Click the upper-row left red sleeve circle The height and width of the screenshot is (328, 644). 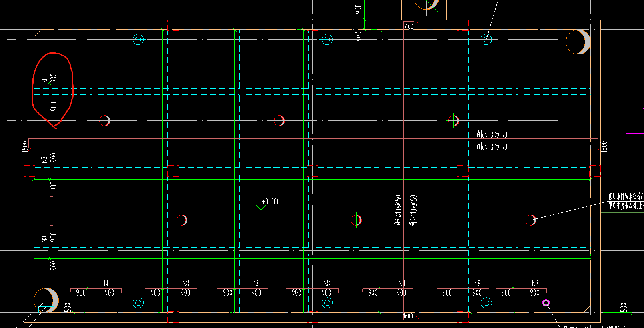click(x=105, y=120)
